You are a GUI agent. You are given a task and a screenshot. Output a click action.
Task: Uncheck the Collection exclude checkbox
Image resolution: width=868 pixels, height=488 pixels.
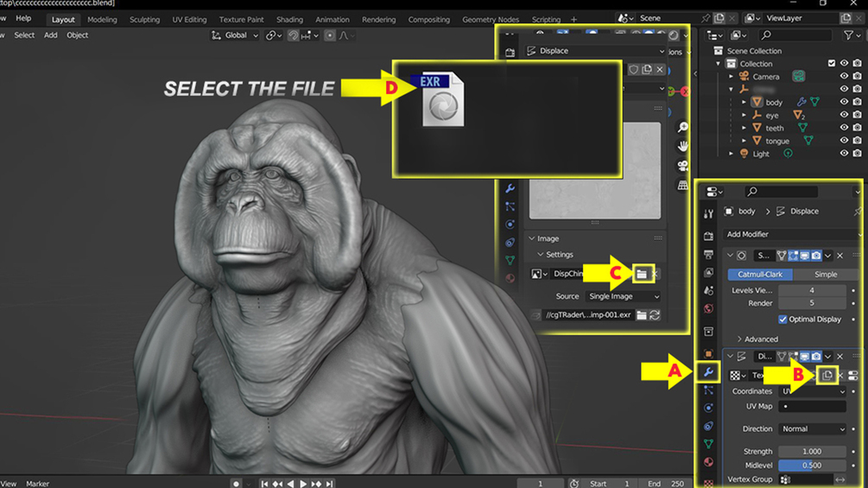(x=832, y=64)
